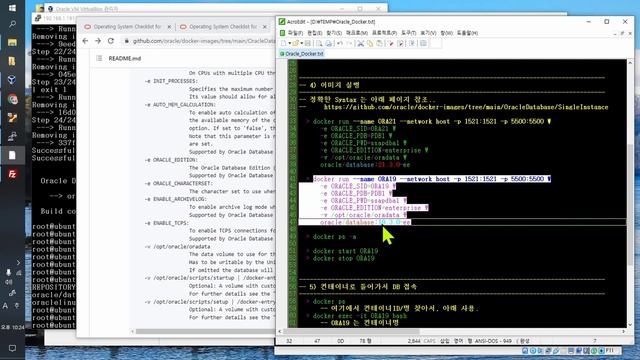Image resolution: width=640 pixels, height=360 pixels.
Task: Open the 도구(T) Tools menu in AcroEdit
Action: coord(408,33)
